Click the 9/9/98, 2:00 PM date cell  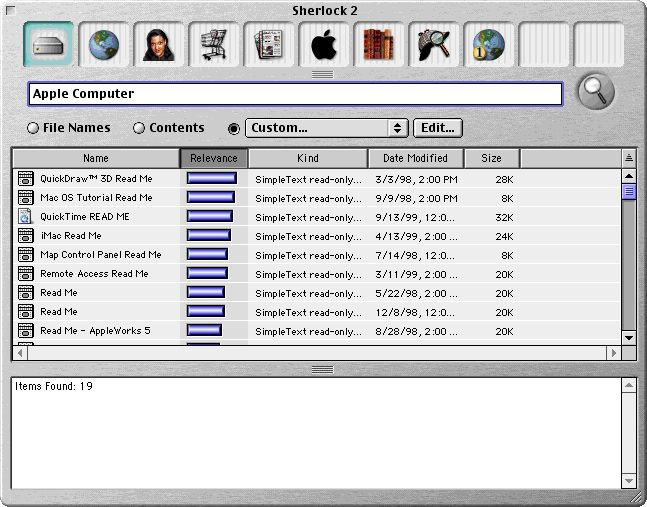[416, 198]
